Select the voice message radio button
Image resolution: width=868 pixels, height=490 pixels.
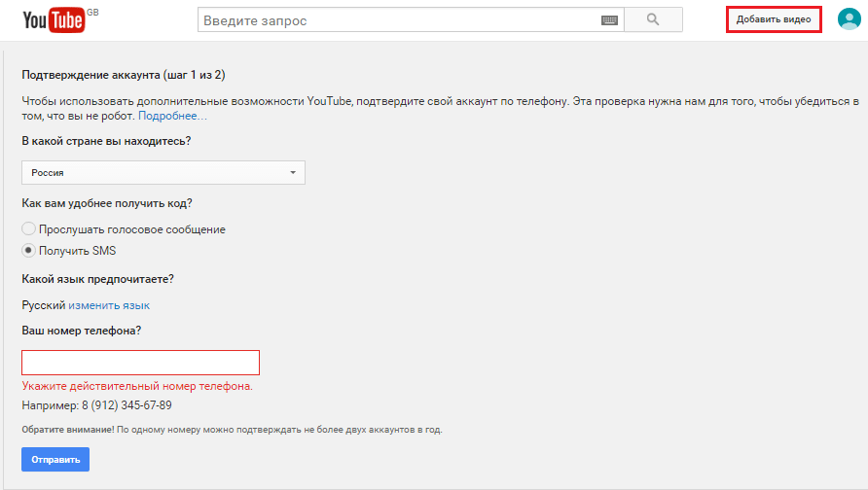[29, 229]
